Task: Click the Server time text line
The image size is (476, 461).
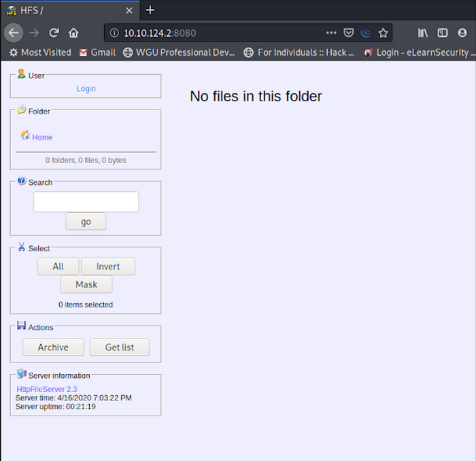Action: (x=73, y=398)
